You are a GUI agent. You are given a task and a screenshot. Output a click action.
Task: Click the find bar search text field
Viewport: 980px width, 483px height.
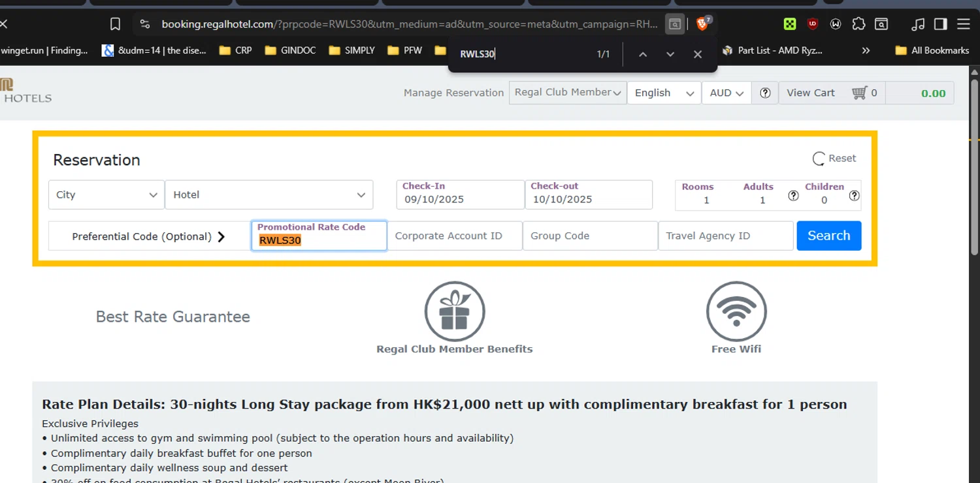[x=523, y=54]
